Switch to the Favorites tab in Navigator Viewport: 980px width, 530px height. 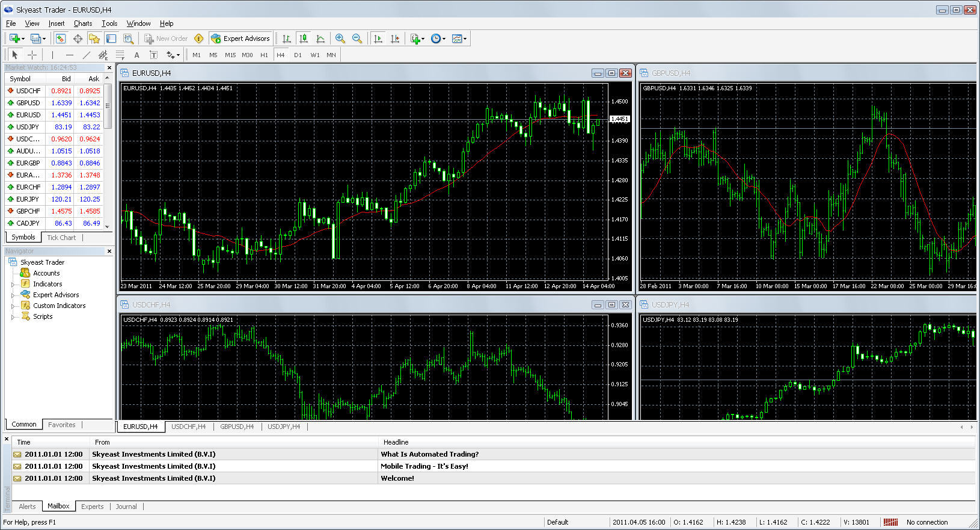[62, 425]
